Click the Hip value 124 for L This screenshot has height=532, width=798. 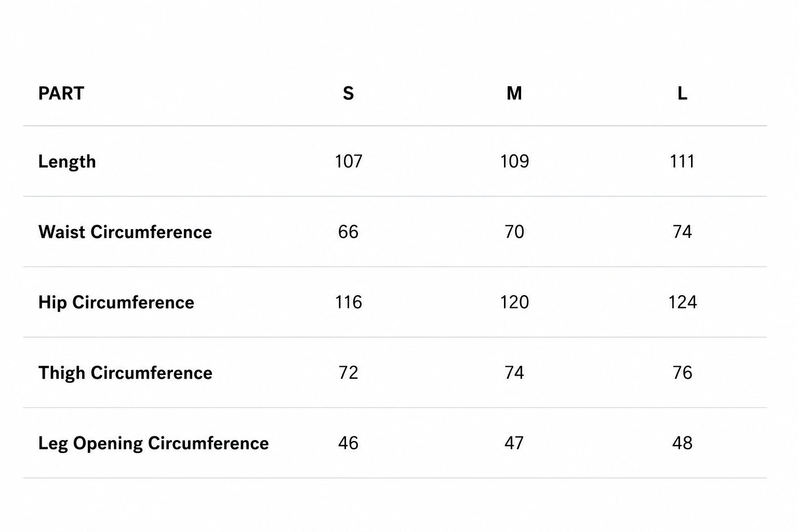682,302
